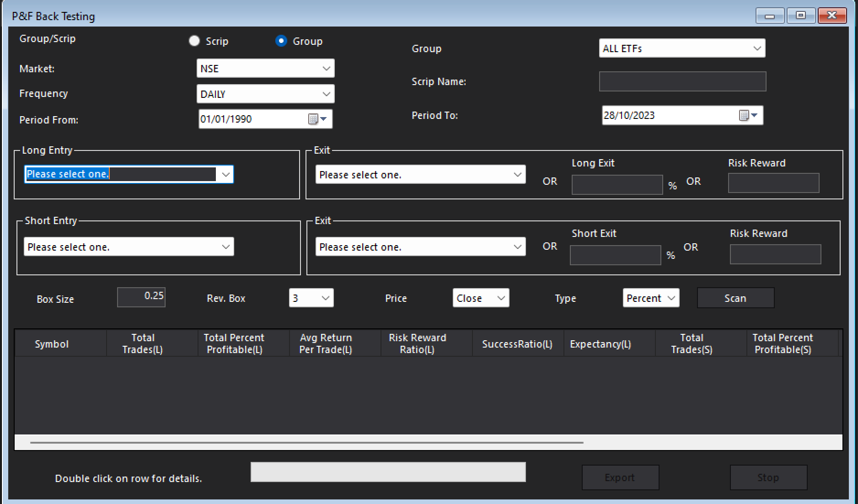Open the Price dropdown showing Close
The image size is (858, 504).
(x=481, y=298)
